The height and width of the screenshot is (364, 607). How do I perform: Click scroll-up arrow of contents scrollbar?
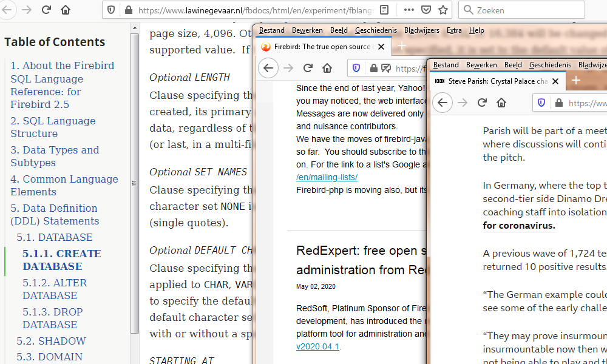134,29
